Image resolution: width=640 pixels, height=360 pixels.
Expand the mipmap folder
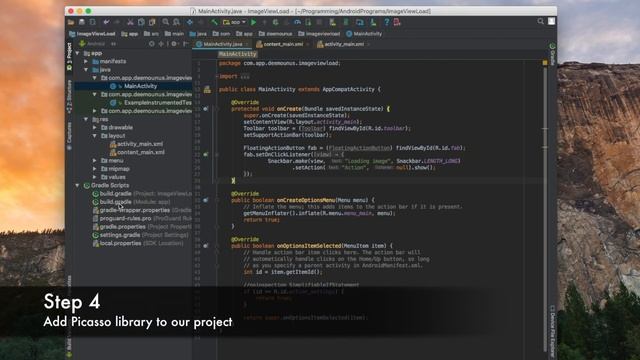(x=95, y=169)
